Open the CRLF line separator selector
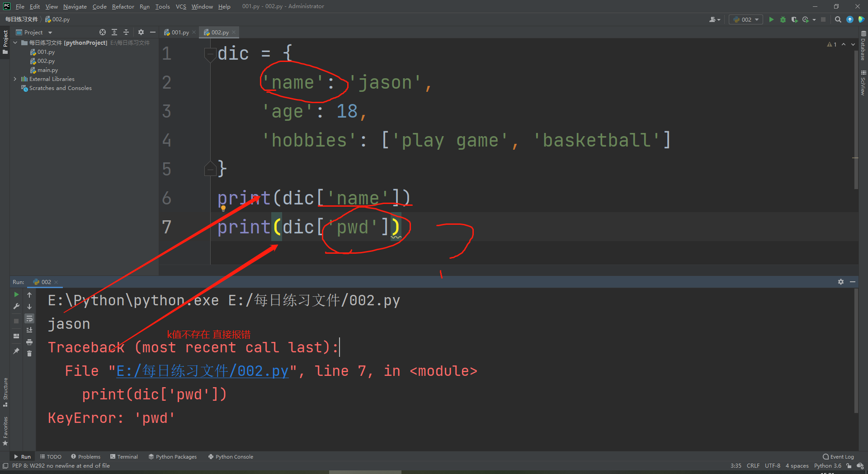Image resolution: width=868 pixels, height=474 pixels. 753,466
